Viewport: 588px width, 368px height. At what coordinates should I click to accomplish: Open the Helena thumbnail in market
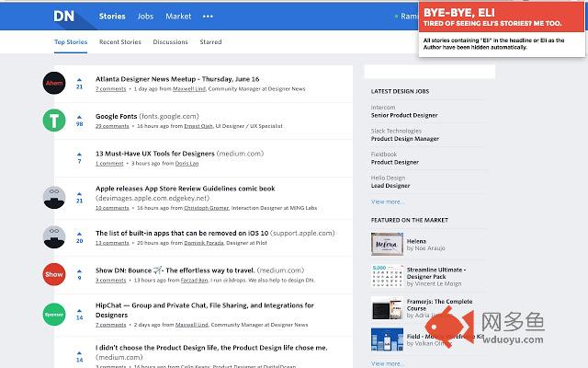click(387, 244)
